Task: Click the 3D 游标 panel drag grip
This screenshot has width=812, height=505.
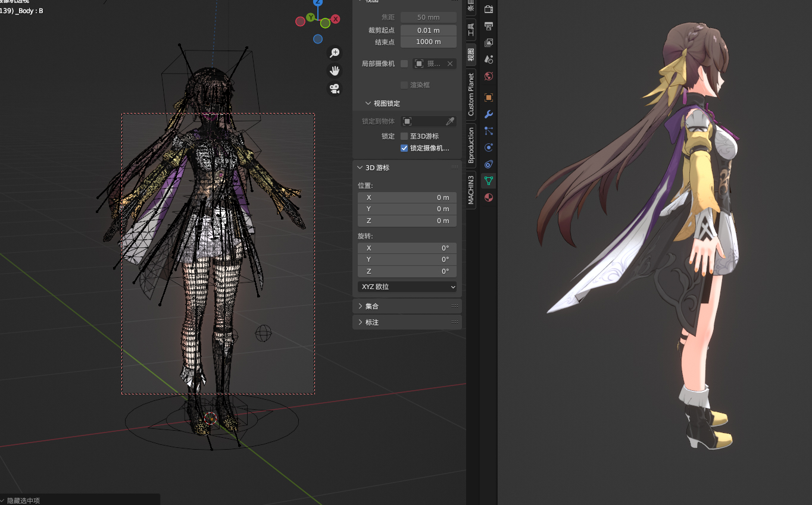Action: point(455,168)
